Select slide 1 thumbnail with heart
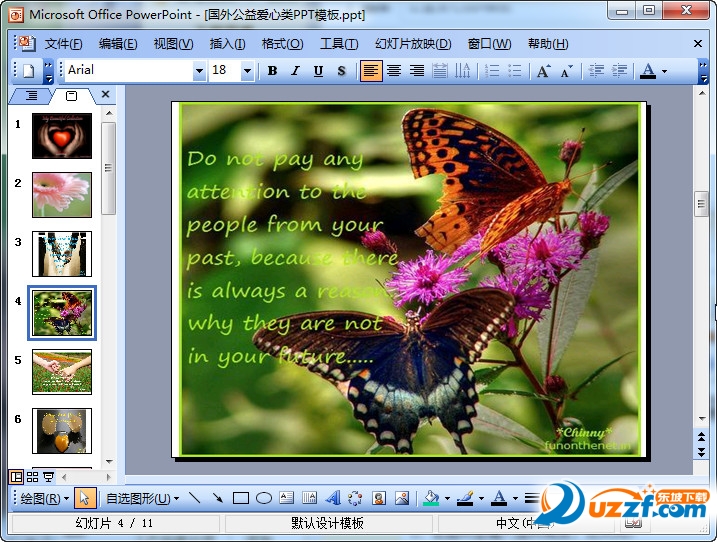 coord(62,136)
